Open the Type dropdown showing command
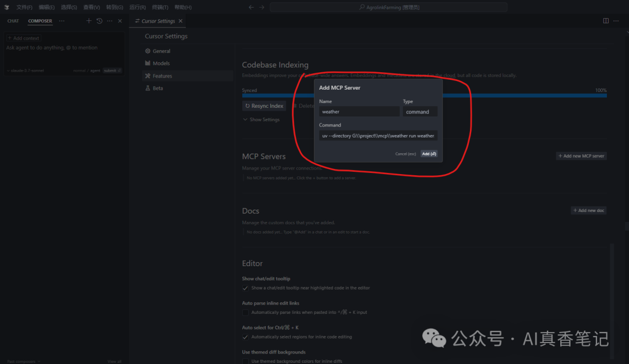 pos(420,112)
